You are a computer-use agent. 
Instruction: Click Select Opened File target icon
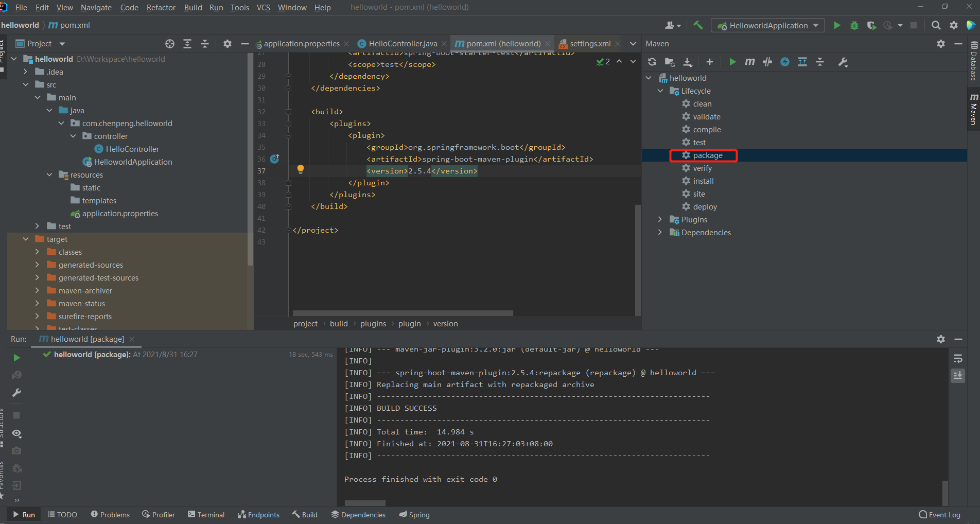(x=170, y=44)
